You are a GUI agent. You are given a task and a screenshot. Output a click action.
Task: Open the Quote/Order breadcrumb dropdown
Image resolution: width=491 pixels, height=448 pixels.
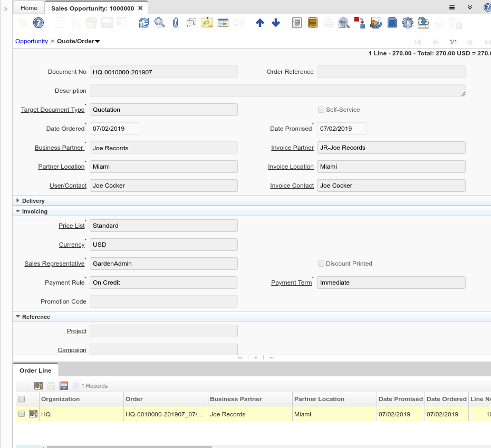click(98, 41)
